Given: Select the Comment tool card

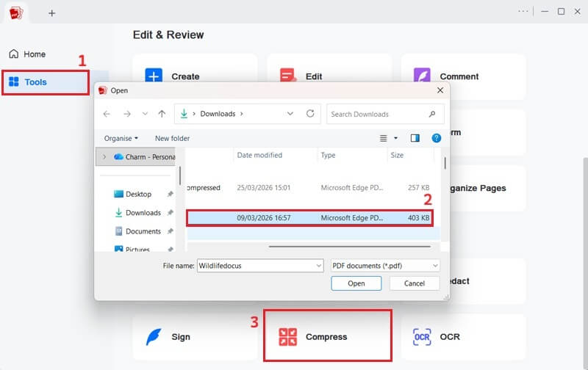Looking at the screenshot, I should pyautogui.click(x=463, y=76).
